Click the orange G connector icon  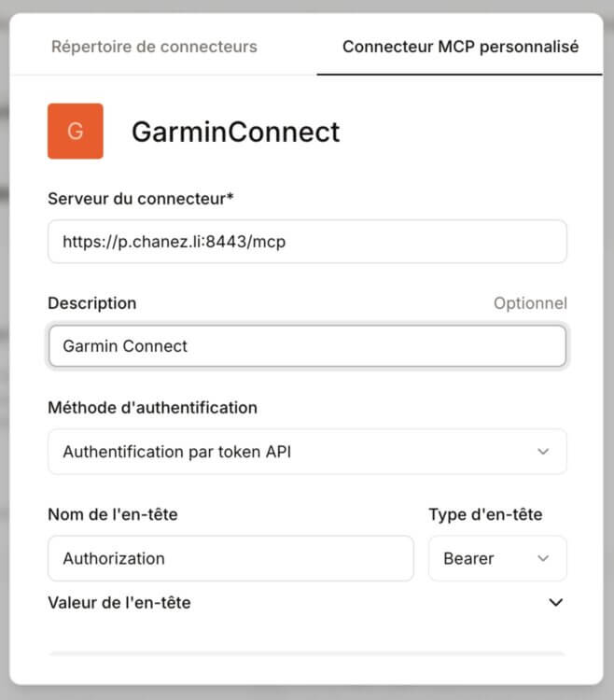click(76, 132)
